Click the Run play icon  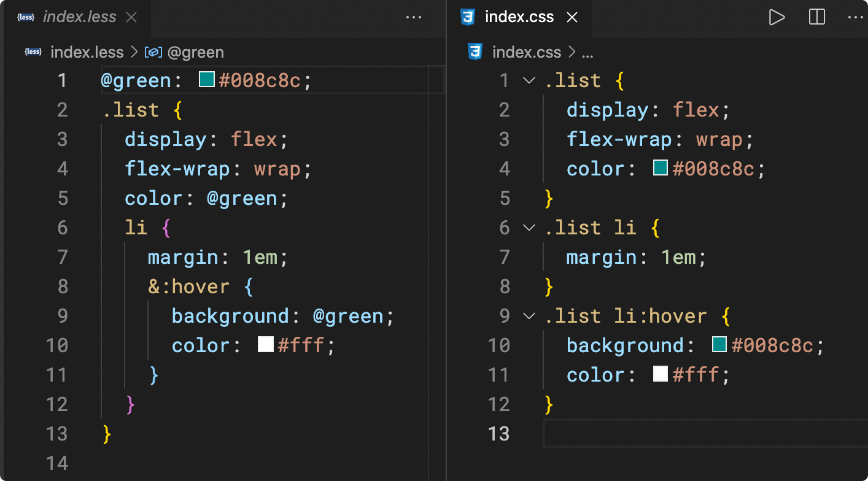point(777,17)
